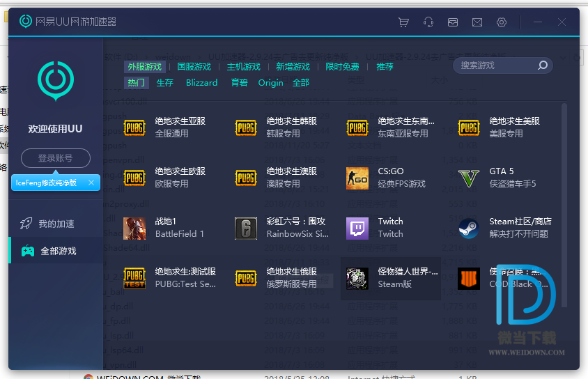The image size is (588, 379).
Task: Select 怪物猎人世界 Steam版 entry text
Action: [408, 278]
